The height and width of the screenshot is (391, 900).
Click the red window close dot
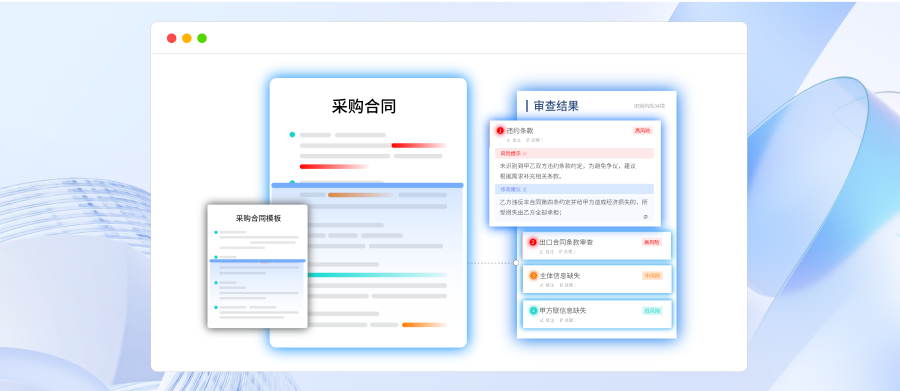tap(172, 38)
